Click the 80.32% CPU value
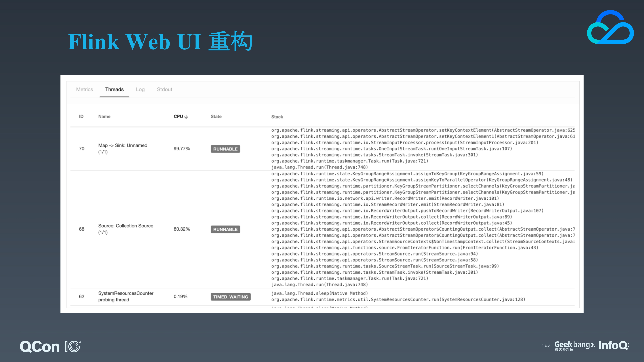 tap(182, 229)
